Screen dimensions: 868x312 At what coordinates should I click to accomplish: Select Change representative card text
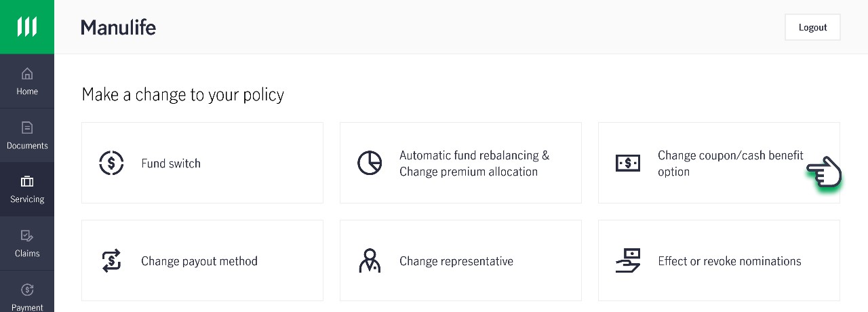pyautogui.click(x=456, y=261)
